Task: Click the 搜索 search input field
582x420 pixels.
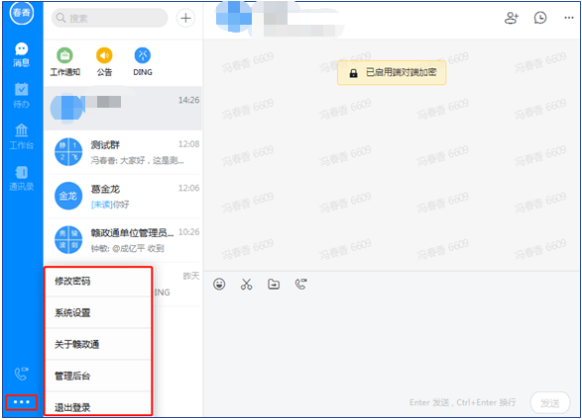Action: [x=109, y=18]
